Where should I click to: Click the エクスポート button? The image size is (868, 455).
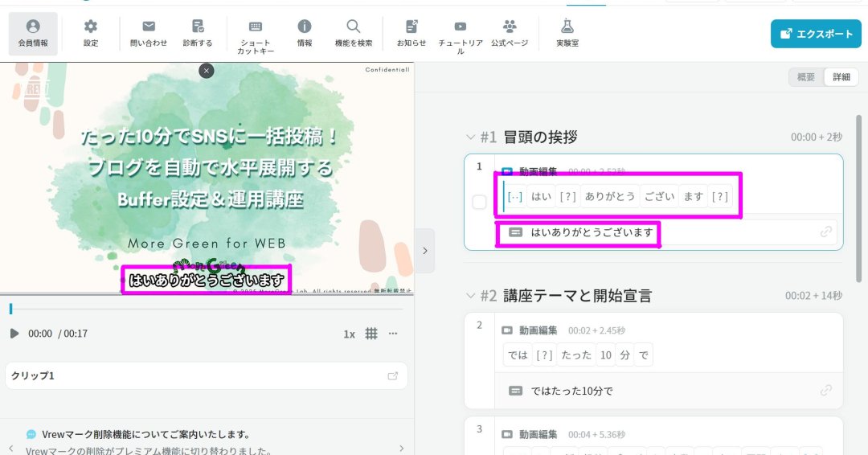pos(816,34)
